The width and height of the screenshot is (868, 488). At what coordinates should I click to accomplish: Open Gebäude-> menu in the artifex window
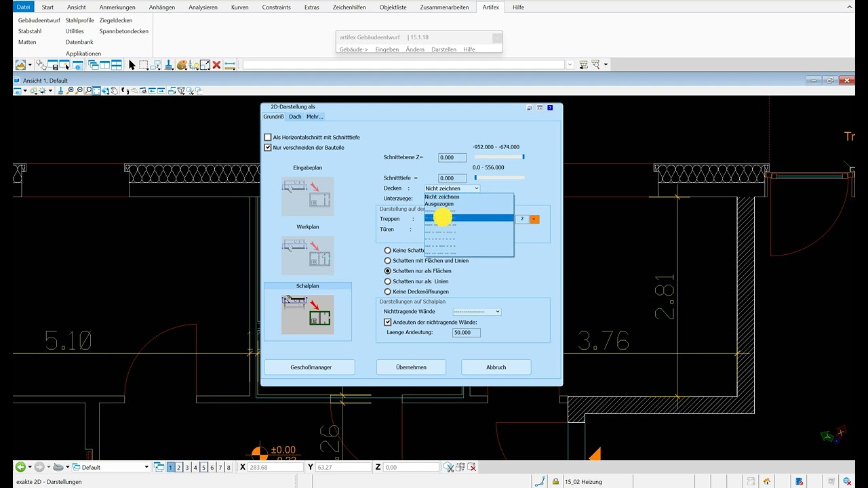coord(354,49)
